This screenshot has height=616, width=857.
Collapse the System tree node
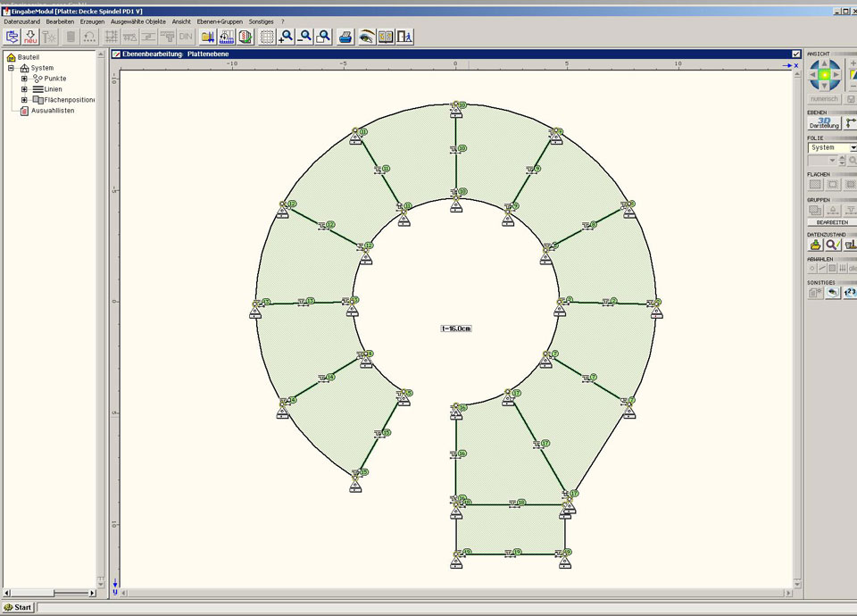point(12,68)
